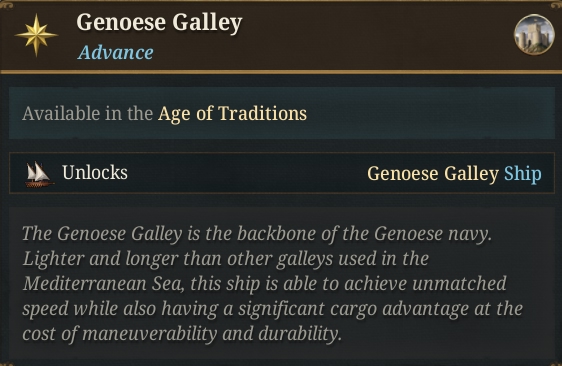The image size is (562, 366).
Task: Open the round castle portrait icon
Action: tap(534, 34)
